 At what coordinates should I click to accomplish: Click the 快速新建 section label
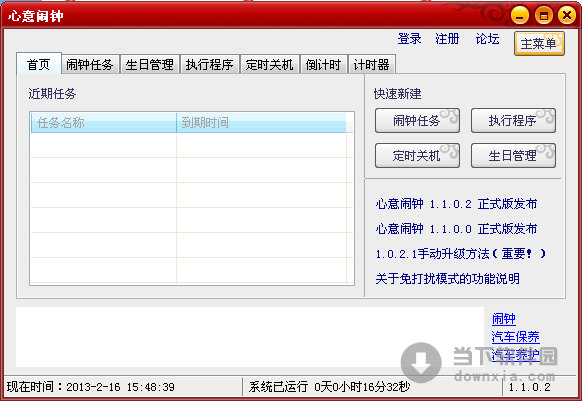tap(398, 94)
